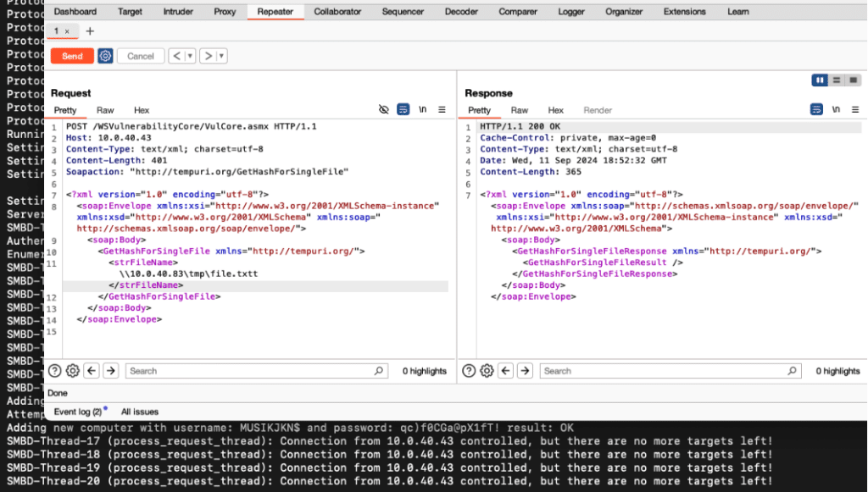Open history dropdown beside the forward arrow
Screen dimensions: 868x492
(221, 56)
